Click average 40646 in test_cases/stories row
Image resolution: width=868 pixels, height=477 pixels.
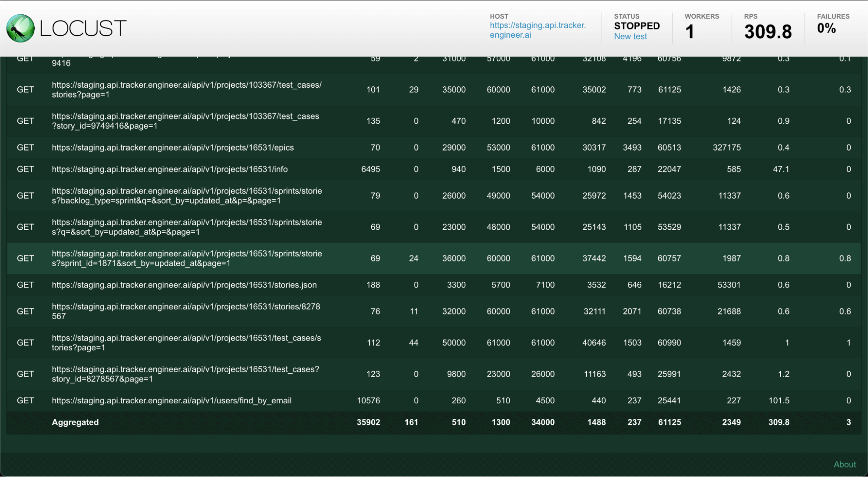tap(594, 343)
